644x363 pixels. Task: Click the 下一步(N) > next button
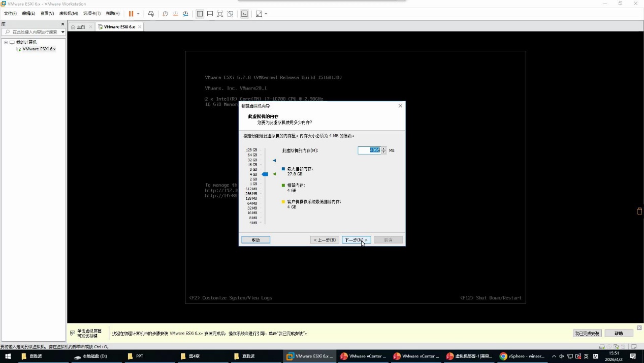[357, 240]
